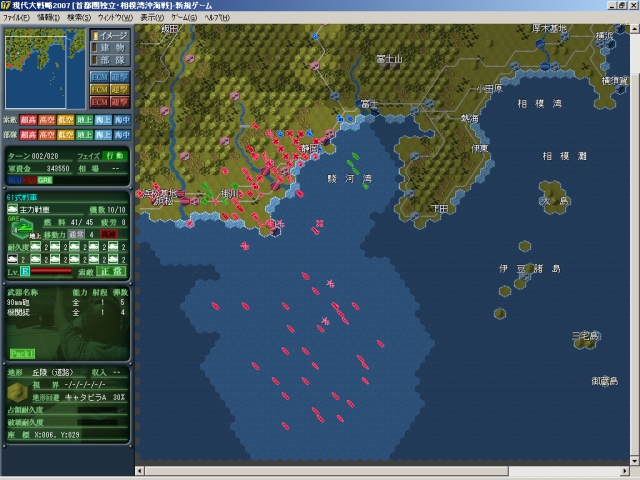
Task: Click the 富士山 mountain marker on map
Action: pyautogui.click(x=389, y=60)
